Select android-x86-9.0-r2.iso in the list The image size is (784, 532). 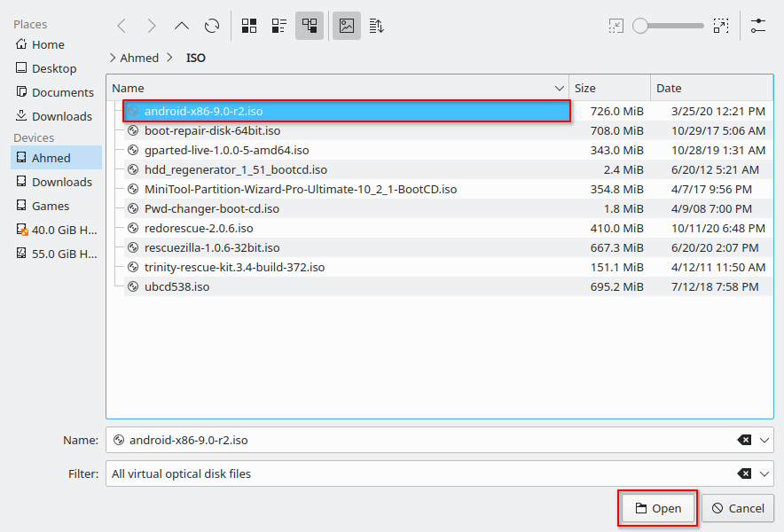tap(347, 111)
